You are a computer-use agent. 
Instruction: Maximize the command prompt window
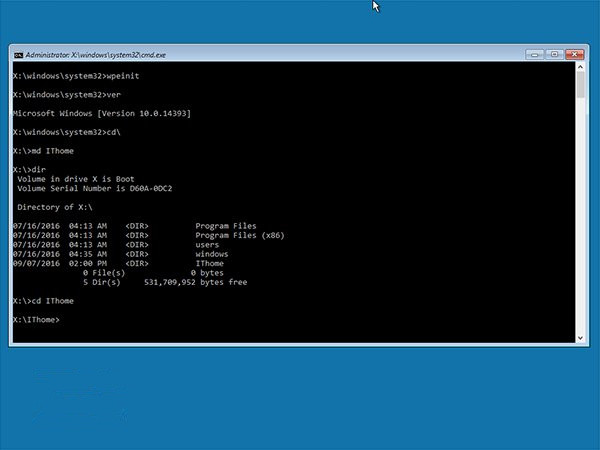554,55
